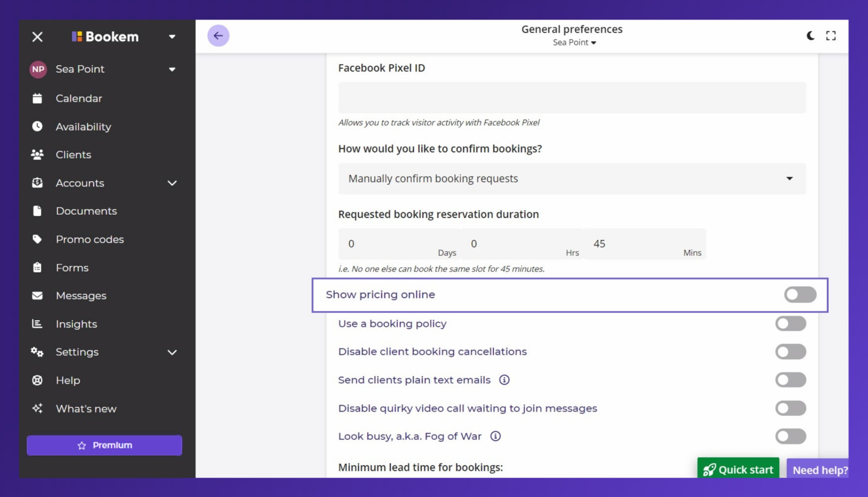Click the Accounts money icon

click(x=37, y=183)
